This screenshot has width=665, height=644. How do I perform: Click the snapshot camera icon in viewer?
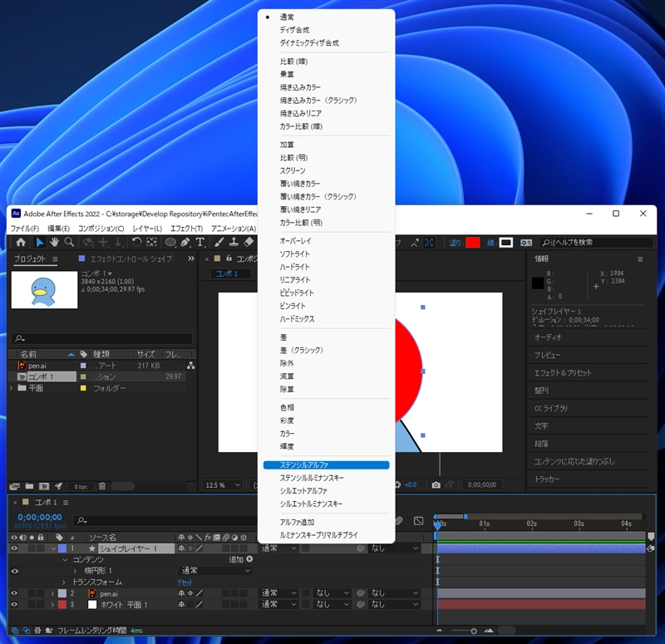click(436, 484)
